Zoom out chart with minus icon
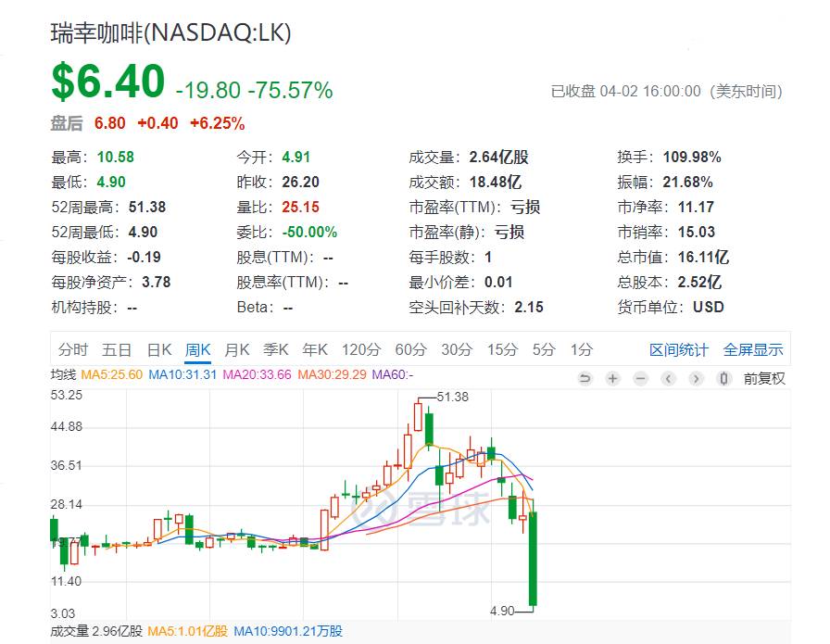This screenshot has width=830, height=644. 640,378
